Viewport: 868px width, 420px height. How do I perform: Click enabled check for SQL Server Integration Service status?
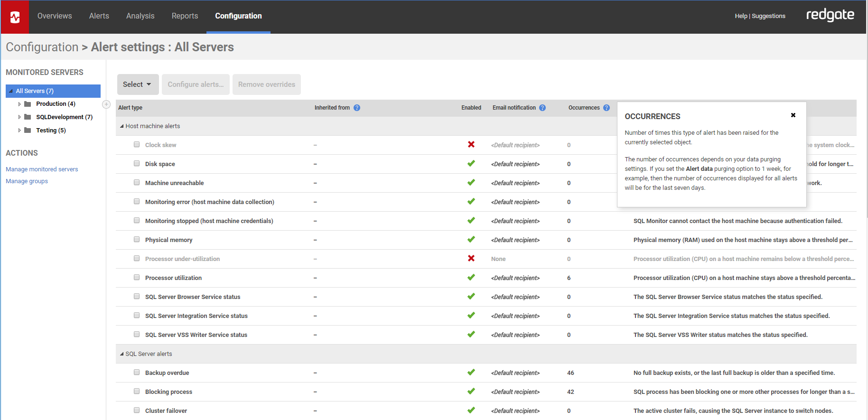(471, 315)
